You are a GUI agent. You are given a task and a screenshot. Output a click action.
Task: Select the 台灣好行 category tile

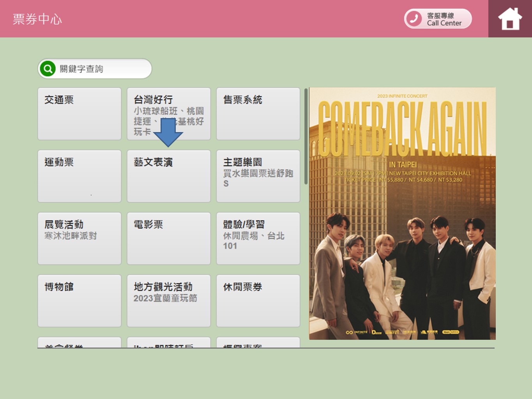[x=169, y=114]
